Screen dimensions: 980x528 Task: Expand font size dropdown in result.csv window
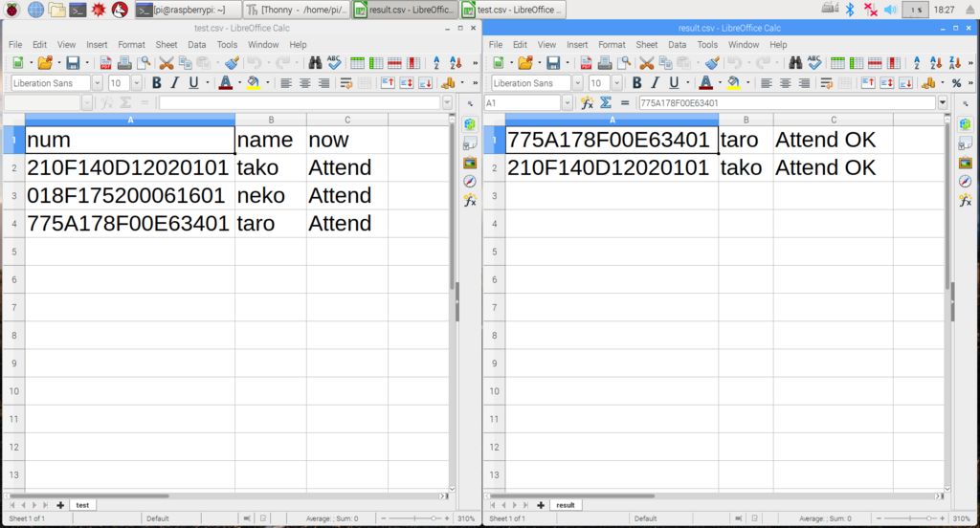coord(616,83)
